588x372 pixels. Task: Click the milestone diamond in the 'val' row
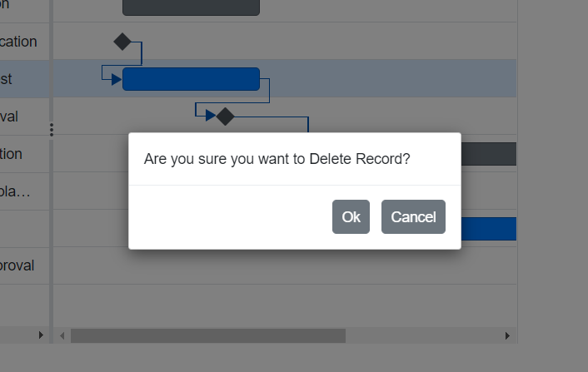[x=225, y=117]
